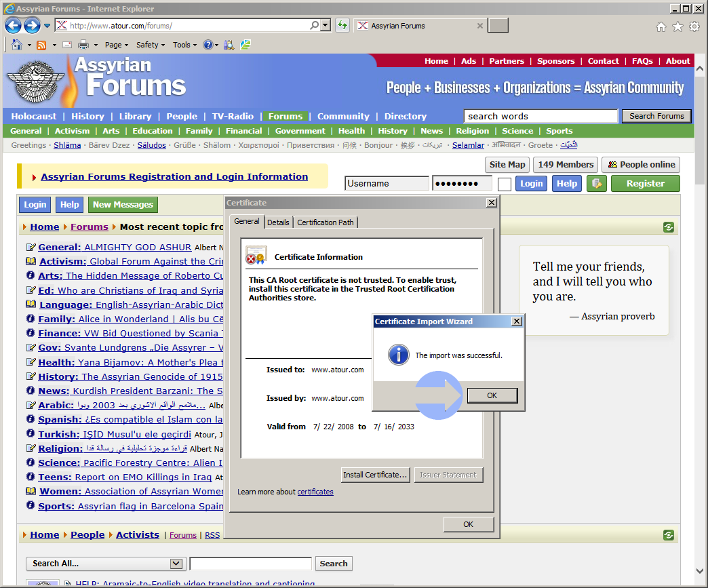Open the Feeds icon dropdown arrow

coord(54,45)
